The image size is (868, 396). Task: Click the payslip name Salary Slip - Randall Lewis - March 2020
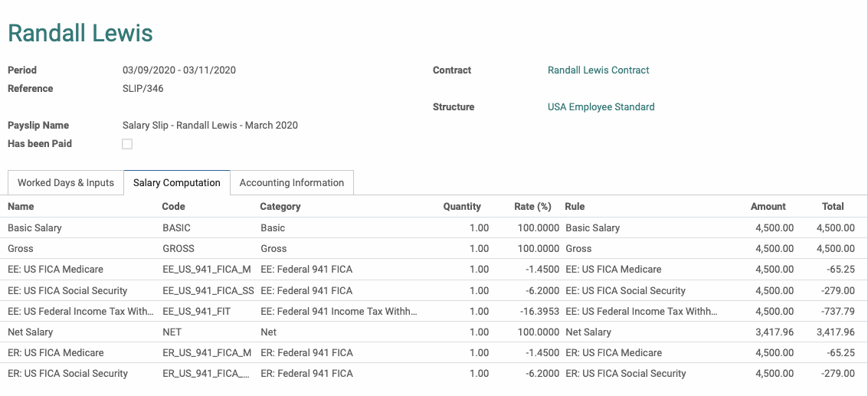(x=210, y=125)
